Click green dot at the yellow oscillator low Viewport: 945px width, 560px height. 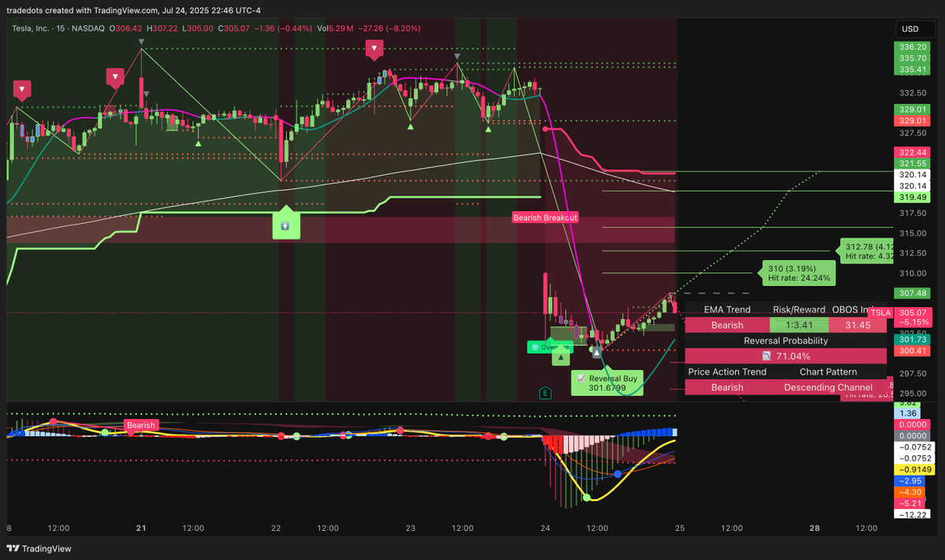pos(587,498)
